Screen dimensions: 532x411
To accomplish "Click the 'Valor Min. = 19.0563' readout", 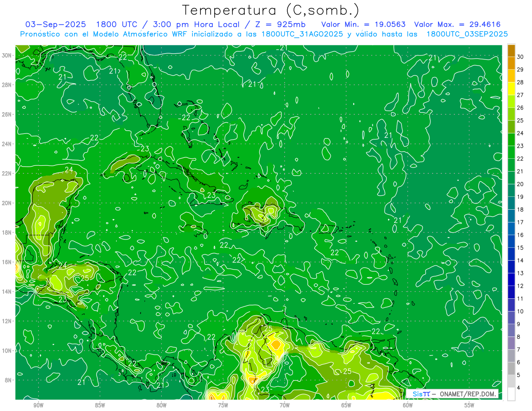I will tap(363, 25).
